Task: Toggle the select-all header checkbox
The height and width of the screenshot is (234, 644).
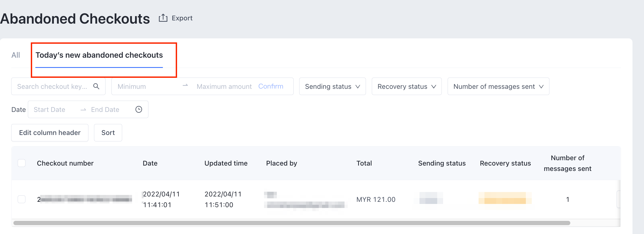Action: 21,163
